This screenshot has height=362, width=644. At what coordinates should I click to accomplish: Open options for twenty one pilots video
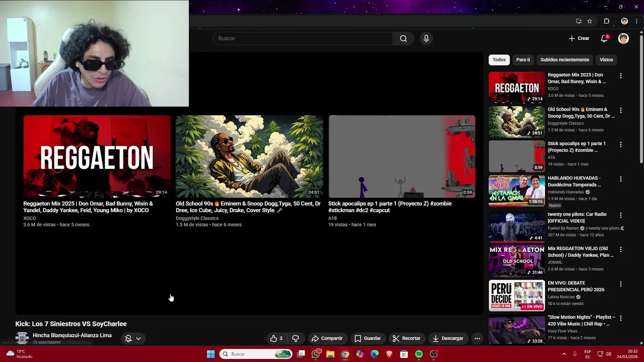pos(620,215)
